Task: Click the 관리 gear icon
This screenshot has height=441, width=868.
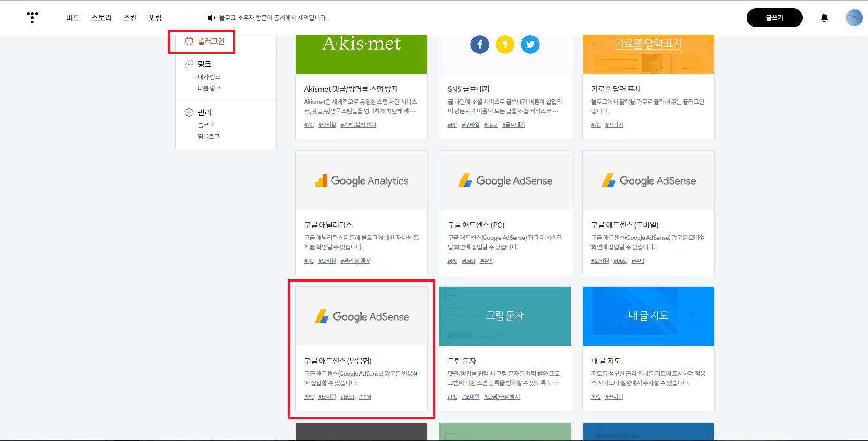Action: point(189,112)
